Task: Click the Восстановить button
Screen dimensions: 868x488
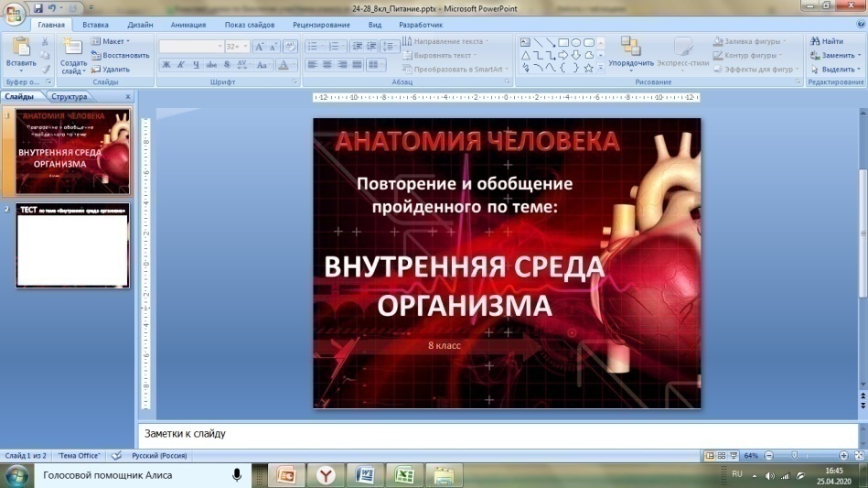Action: point(120,55)
